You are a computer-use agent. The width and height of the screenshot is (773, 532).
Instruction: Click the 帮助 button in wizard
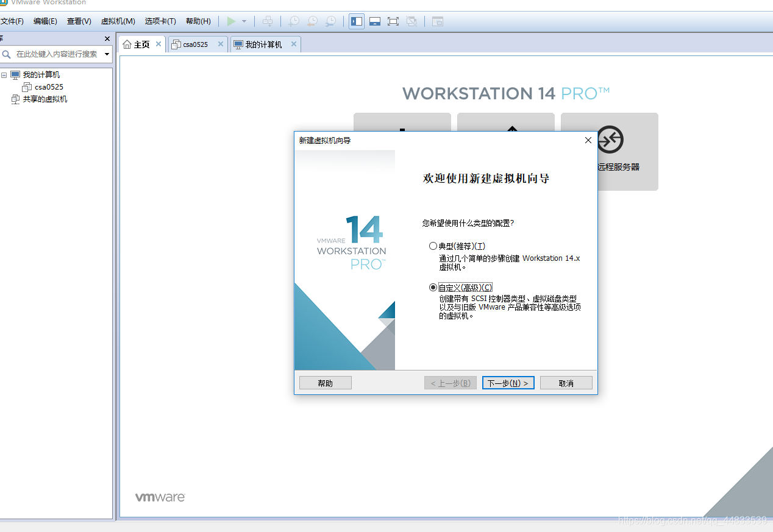pyautogui.click(x=326, y=383)
